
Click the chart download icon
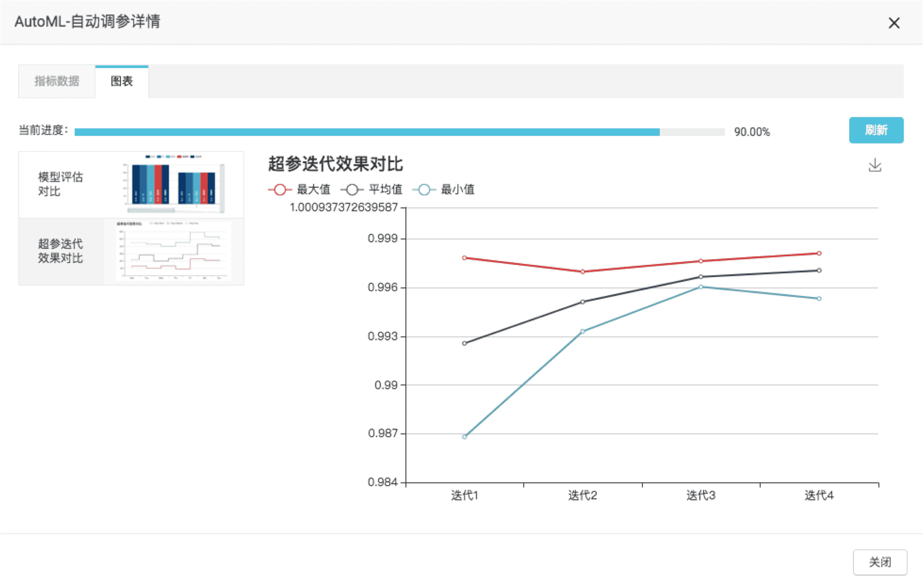click(x=874, y=165)
